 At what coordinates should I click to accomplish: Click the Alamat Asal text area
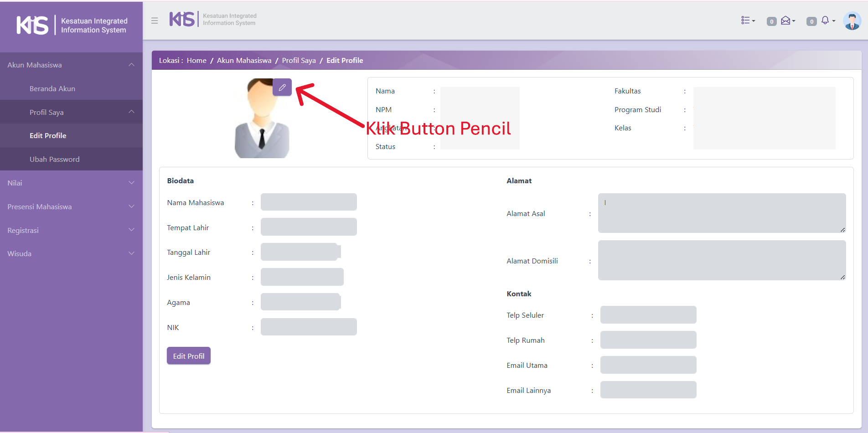(721, 213)
